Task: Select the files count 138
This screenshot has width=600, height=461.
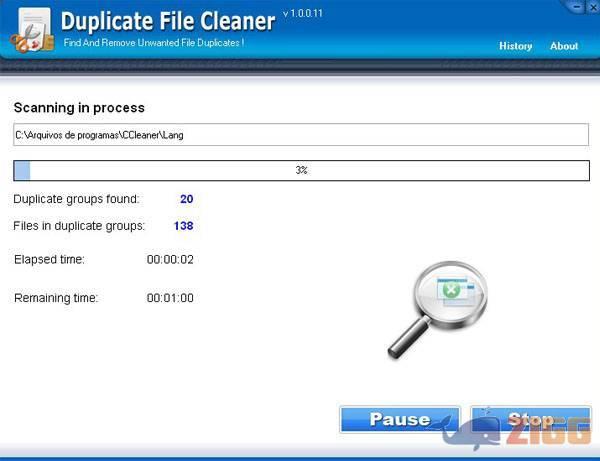Action: [183, 226]
